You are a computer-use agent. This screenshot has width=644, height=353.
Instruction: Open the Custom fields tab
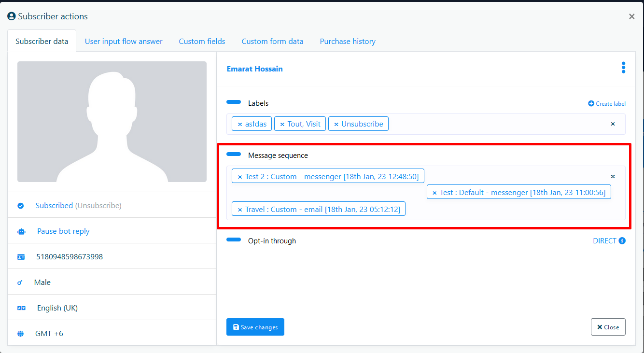point(202,42)
